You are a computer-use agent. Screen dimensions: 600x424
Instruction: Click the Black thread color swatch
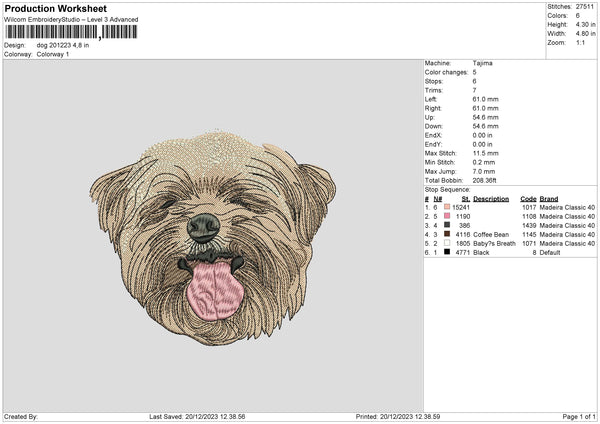(447, 252)
